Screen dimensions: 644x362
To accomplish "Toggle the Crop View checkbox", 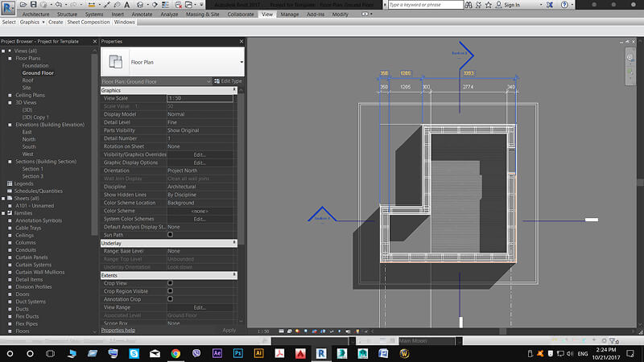I will 170,283.
